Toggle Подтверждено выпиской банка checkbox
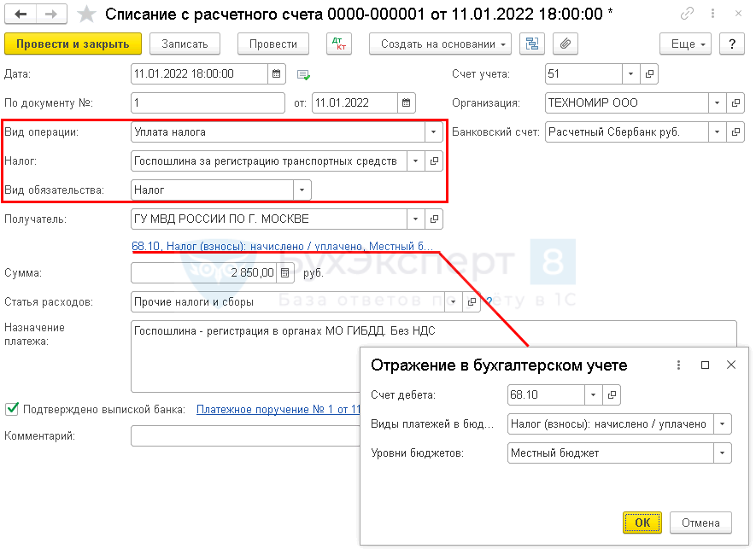756x549 pixels. (11, 409)
